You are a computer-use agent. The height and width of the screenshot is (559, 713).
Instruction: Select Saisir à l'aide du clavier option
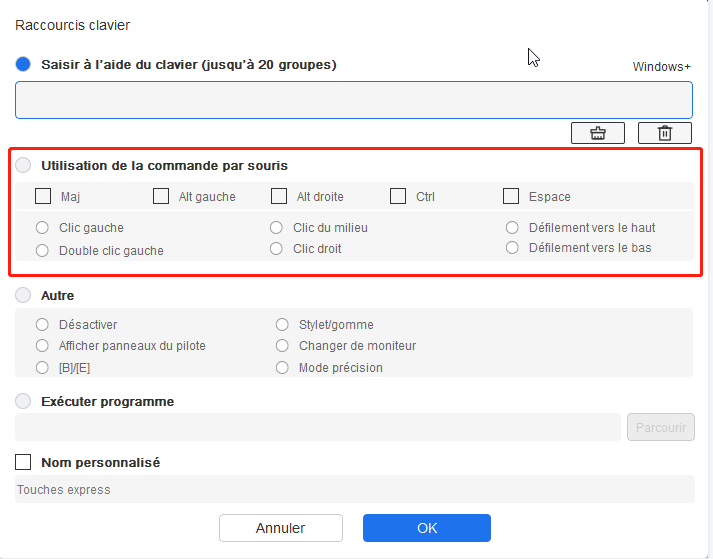(x=23, y=64)
